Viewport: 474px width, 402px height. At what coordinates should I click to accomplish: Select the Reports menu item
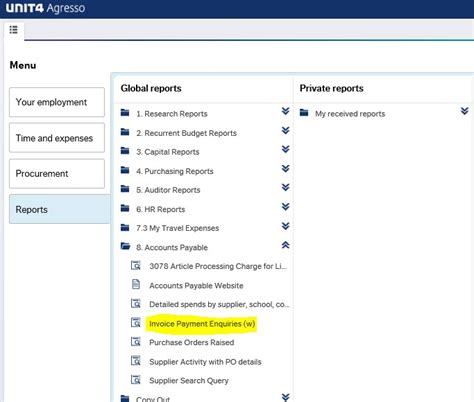(60, 209)
